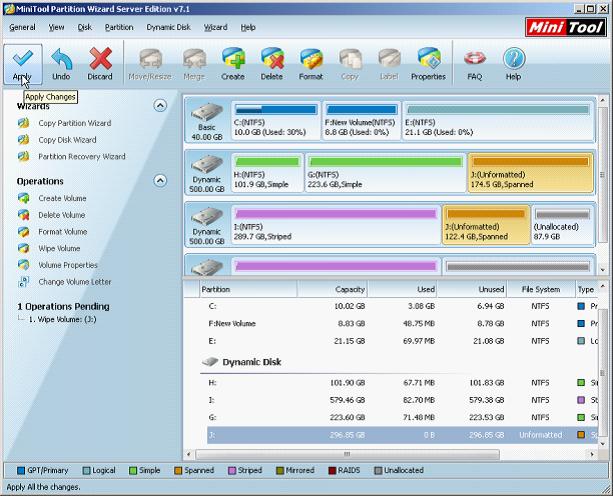
Task: Click the Delete partition toolbar icon
Action: coord(272,59)
